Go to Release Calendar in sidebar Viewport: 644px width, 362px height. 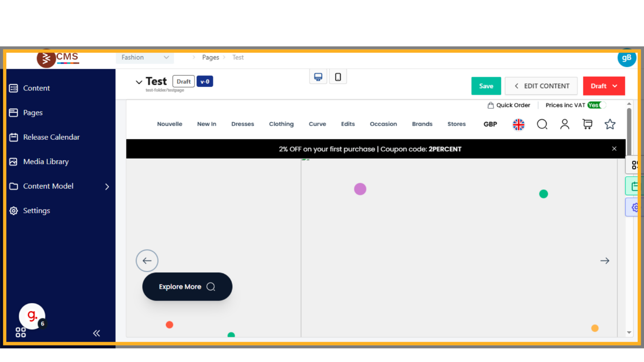[51, 137]
